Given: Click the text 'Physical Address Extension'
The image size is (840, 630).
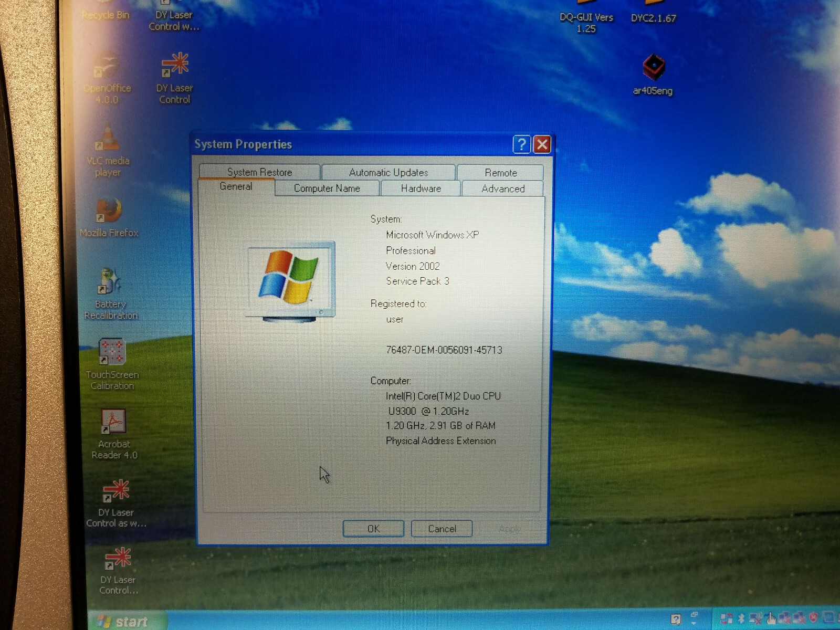Looking at the screenshot, I should 441,440.
